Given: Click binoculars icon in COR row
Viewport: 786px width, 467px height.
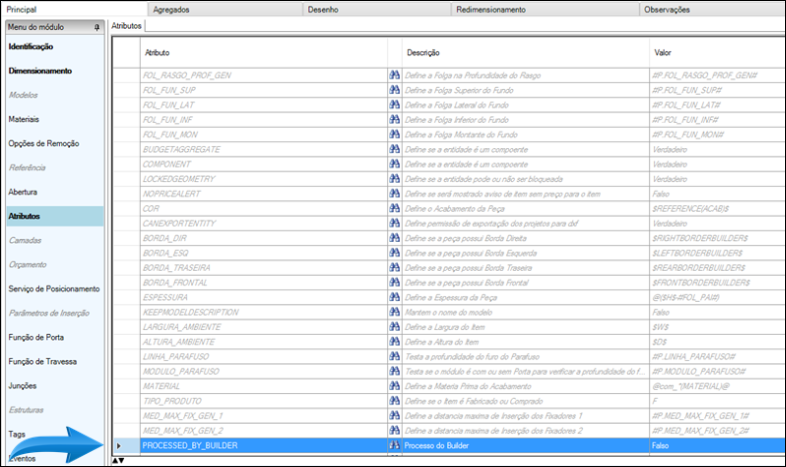Looking at the screenshot, I should coord(395,208).
